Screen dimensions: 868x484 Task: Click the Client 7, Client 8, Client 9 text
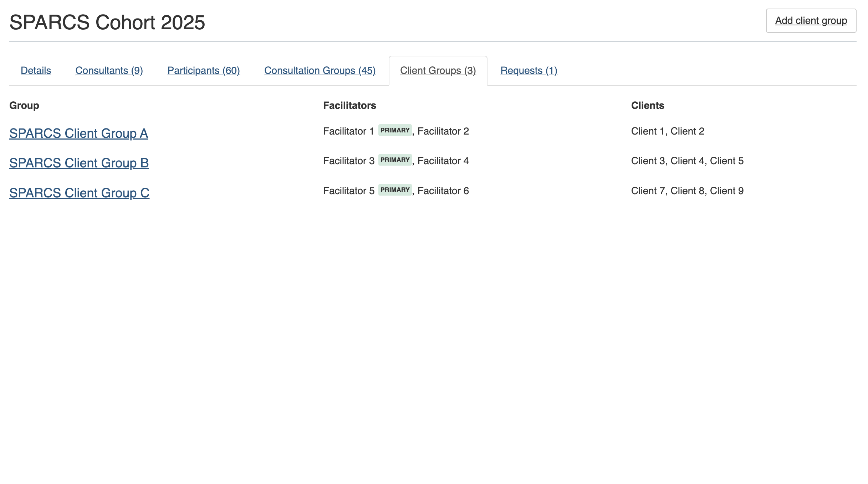687,191
